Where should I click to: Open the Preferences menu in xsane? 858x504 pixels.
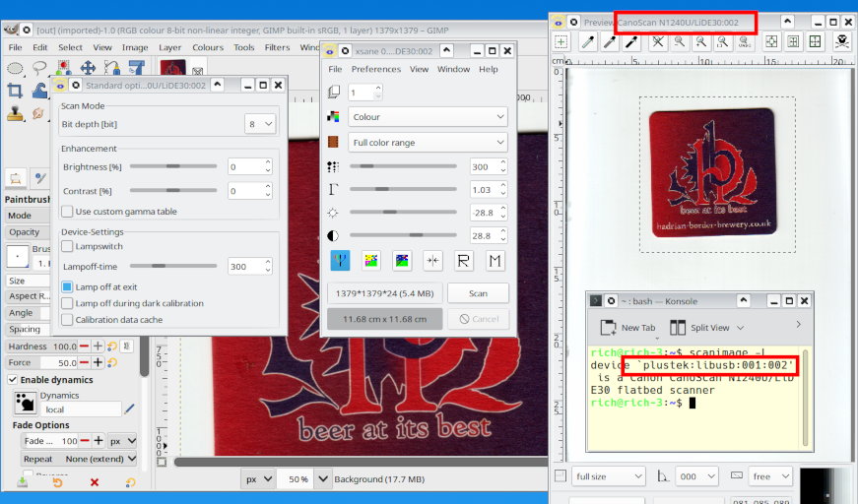coord(376,69)
